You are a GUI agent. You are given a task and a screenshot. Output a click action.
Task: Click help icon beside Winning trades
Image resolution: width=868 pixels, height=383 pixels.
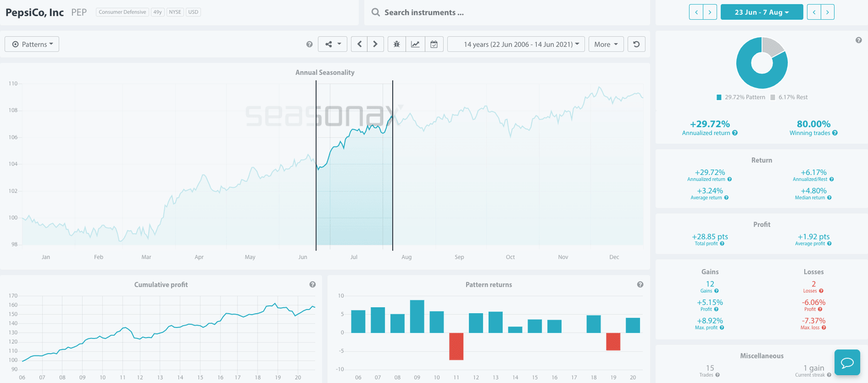835,133
